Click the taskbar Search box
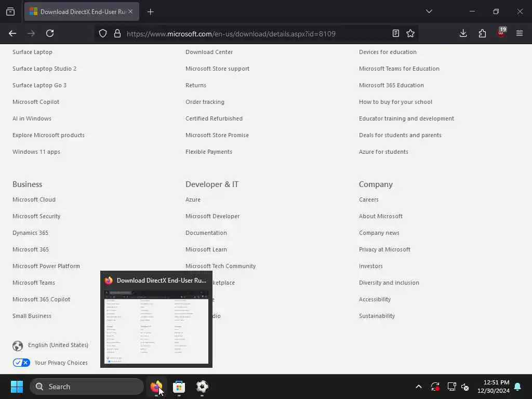This screenshot has height=399, width=532. point(87,387)
